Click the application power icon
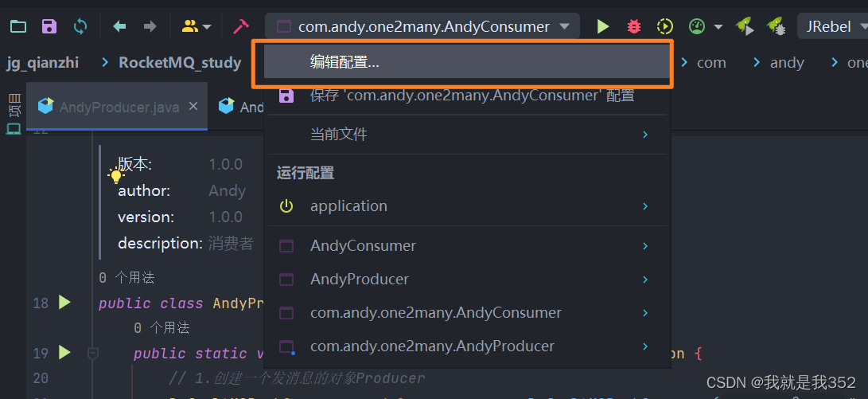The width and height of the screenshot is (868, 399). tap(286, 206)
